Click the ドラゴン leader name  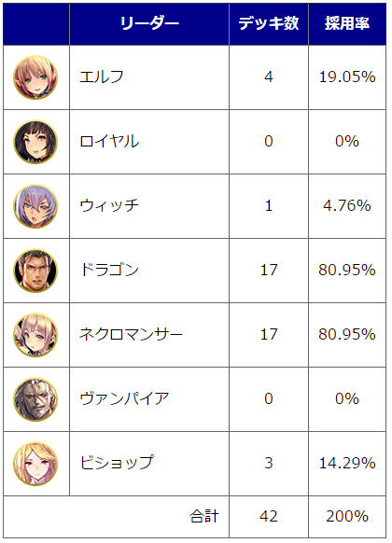[x=109, y=271]
